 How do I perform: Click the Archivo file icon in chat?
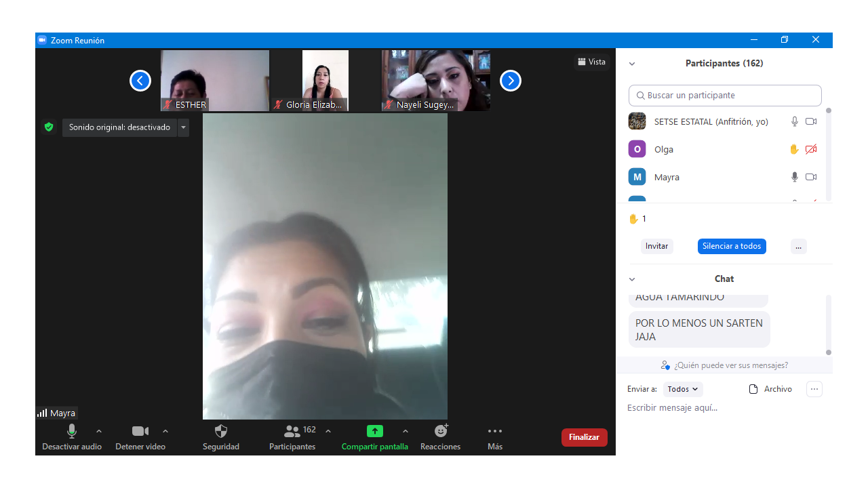pyautogui.click(x=753, y=389)
